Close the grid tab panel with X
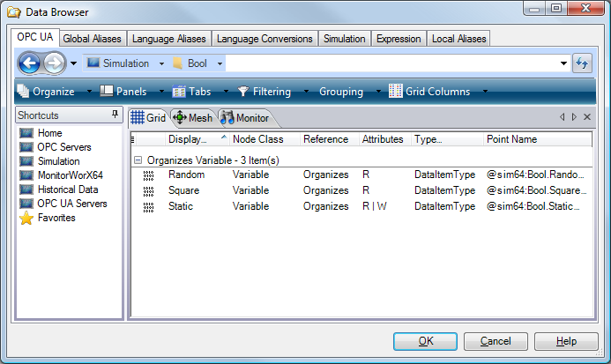This screenshot has height=364, width=611. click(587, 116)
